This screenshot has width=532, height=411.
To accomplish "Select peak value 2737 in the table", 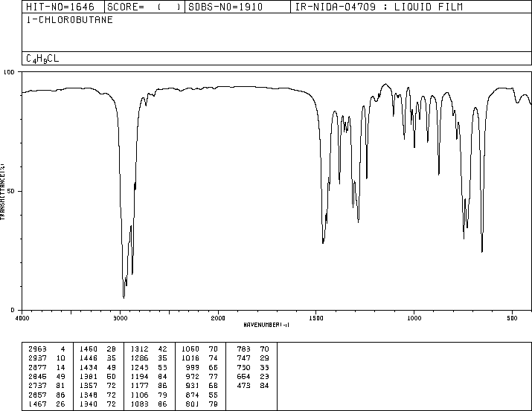I will click(x=38, y=386).
